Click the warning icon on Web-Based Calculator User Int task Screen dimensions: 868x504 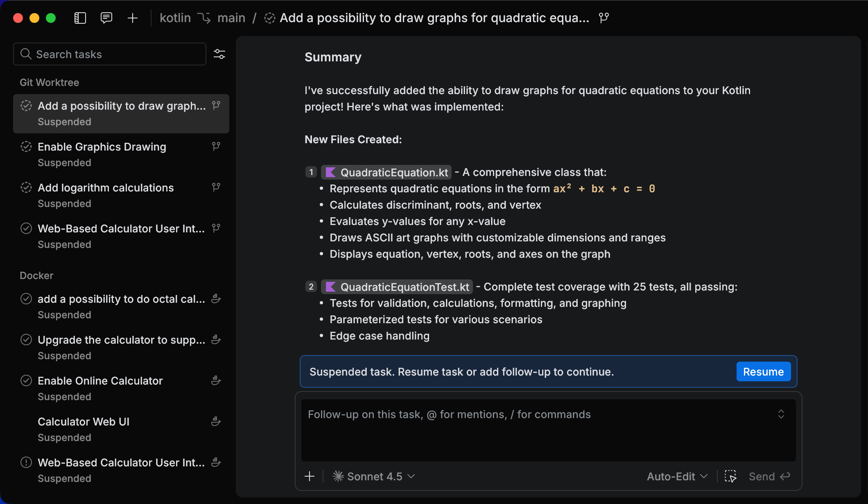(26, 462)
